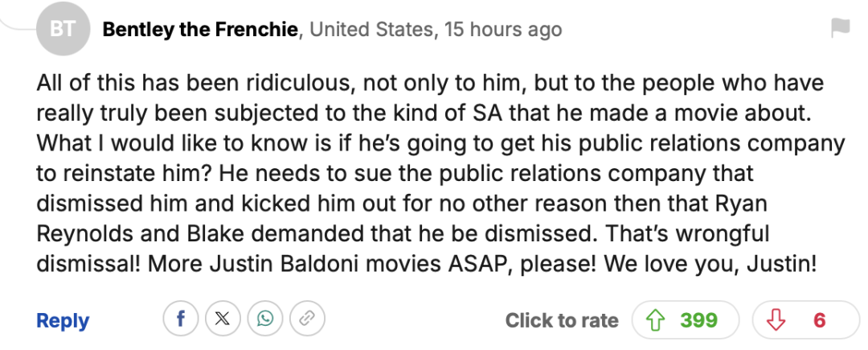Click the "United States" location text
Viewport: 868px width, 350px height.
372,30
